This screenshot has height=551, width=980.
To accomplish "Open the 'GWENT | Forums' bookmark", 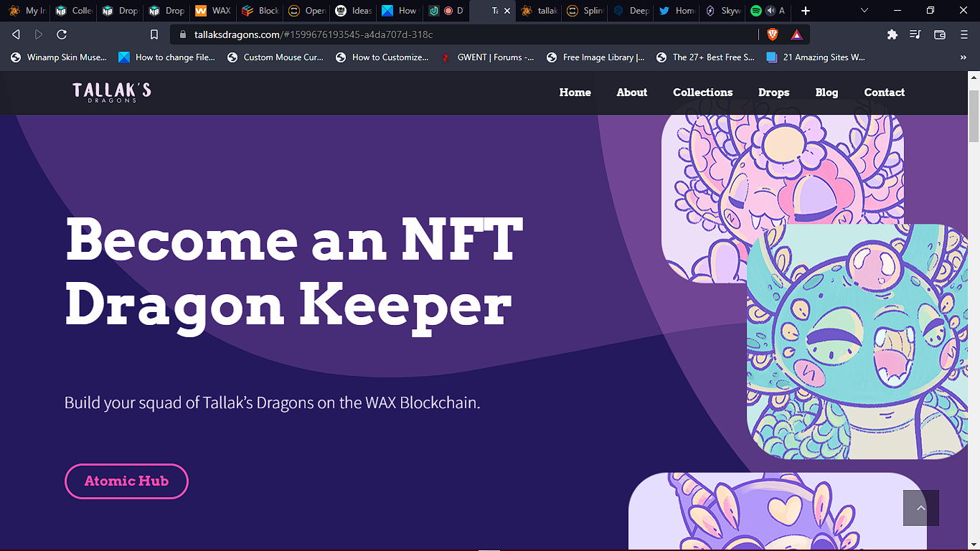I will 488,57.
